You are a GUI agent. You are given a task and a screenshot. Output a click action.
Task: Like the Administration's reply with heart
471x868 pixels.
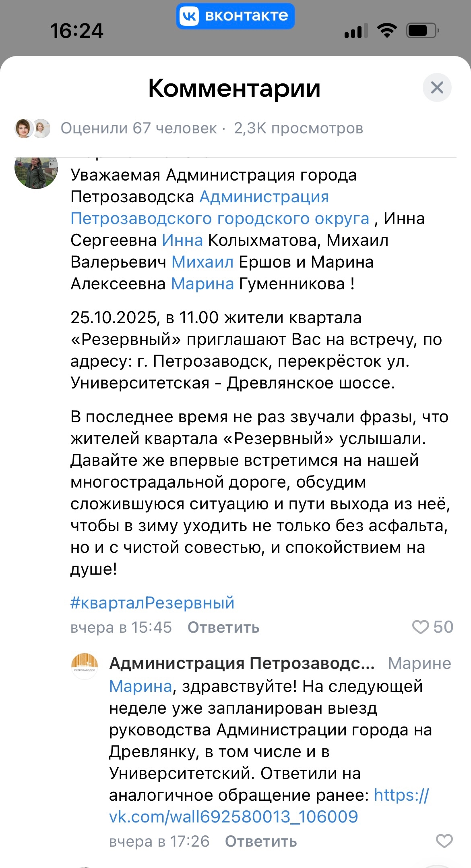444,841
